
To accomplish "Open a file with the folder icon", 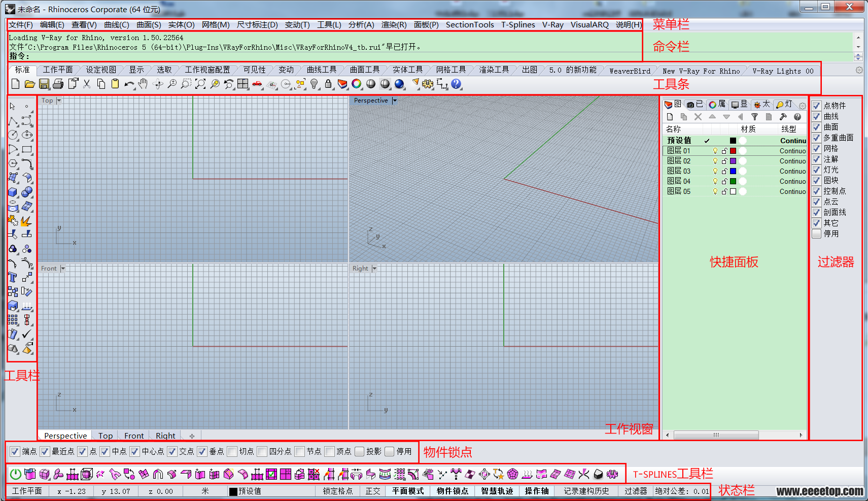I will tap(30, 84).
